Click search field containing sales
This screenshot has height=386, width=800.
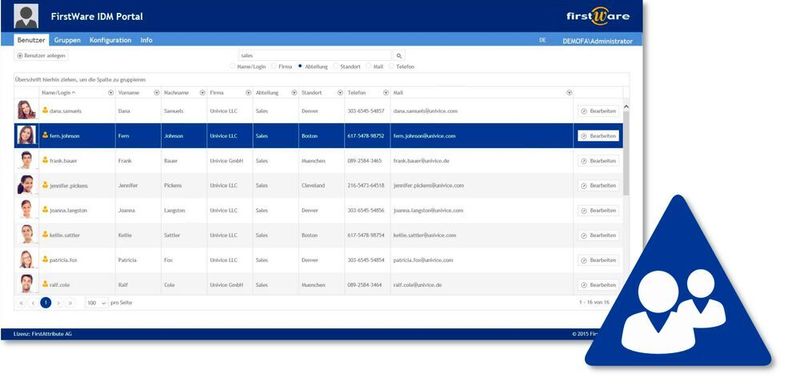[315, 56]
